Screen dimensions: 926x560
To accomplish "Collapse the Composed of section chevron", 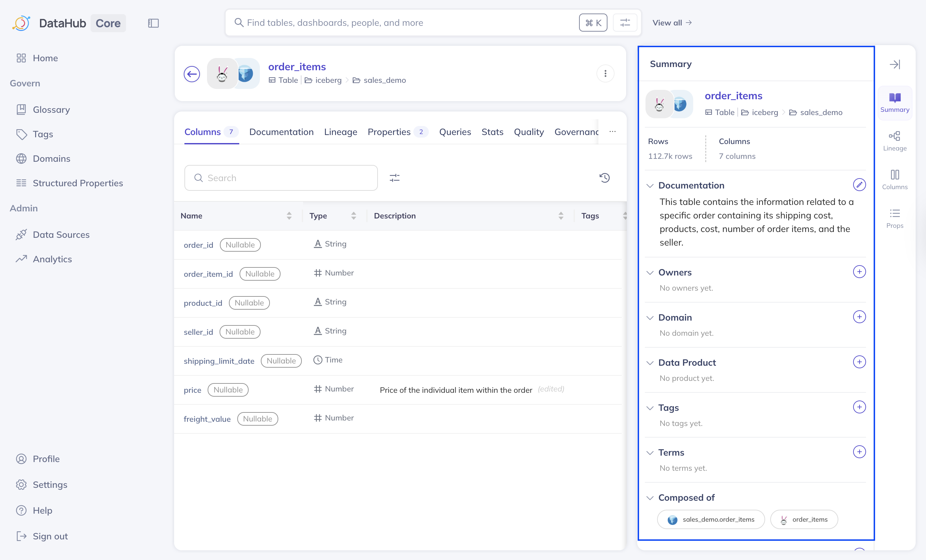I will click(x=650, y=498).
